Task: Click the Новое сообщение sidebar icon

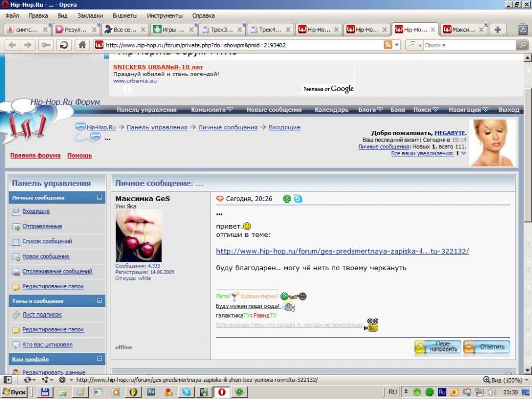Action: (16, 256)
